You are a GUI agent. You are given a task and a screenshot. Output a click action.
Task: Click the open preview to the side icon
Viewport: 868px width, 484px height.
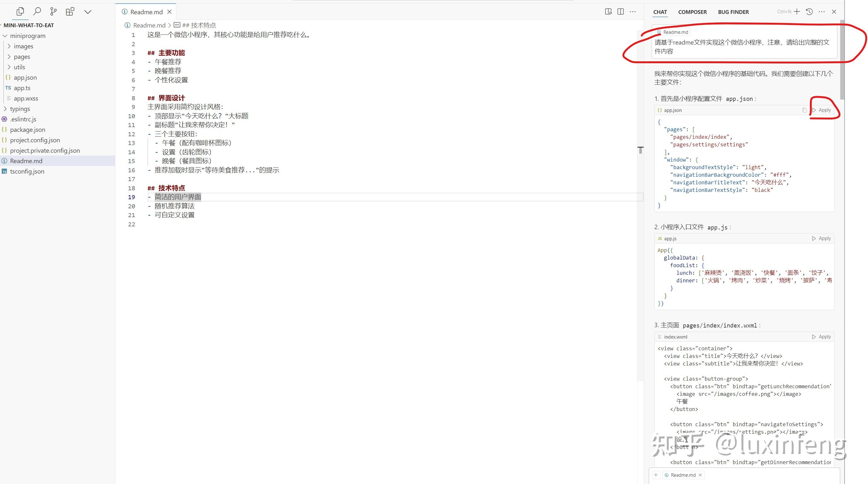[x=608, y=12]
